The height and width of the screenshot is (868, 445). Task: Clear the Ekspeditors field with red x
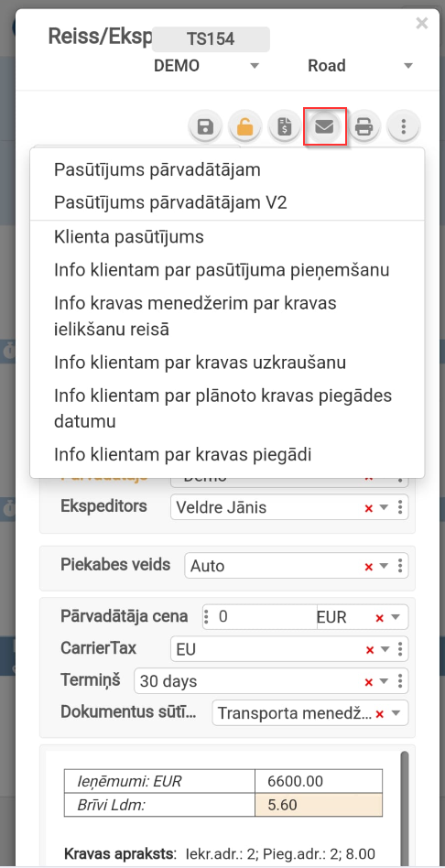click(x=369, y=508)
